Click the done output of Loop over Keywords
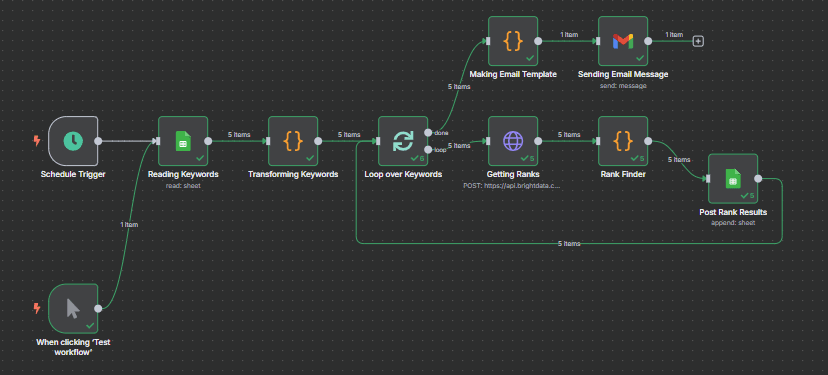The width and height of the screenshot is (828, 375). click(428, 132)
